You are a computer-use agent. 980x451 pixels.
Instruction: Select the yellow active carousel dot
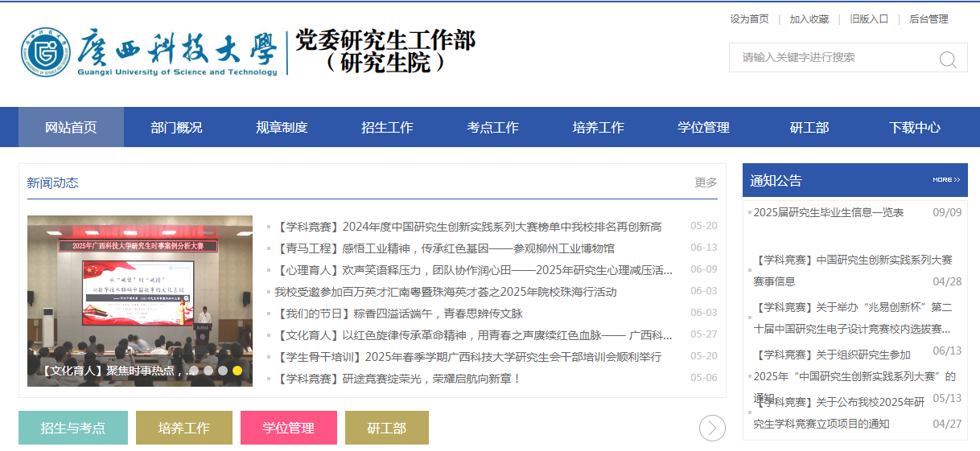click(237, 371)
